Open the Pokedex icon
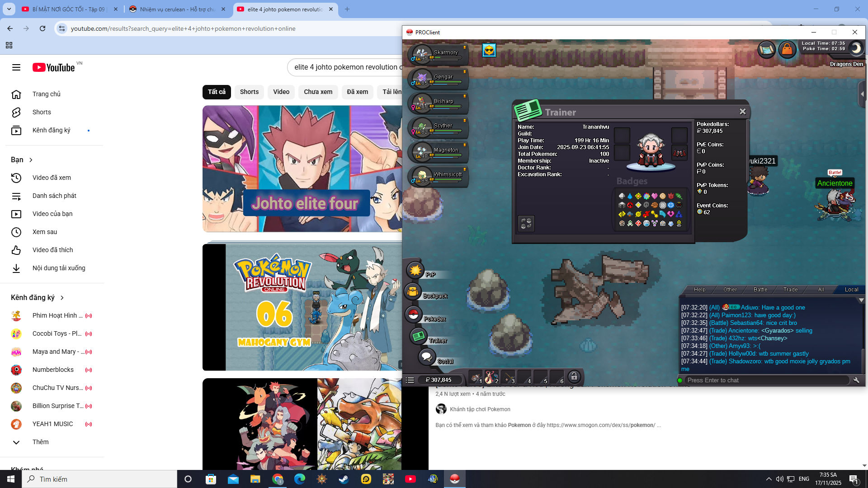The image size is (868, 488). tap(413, 314)
